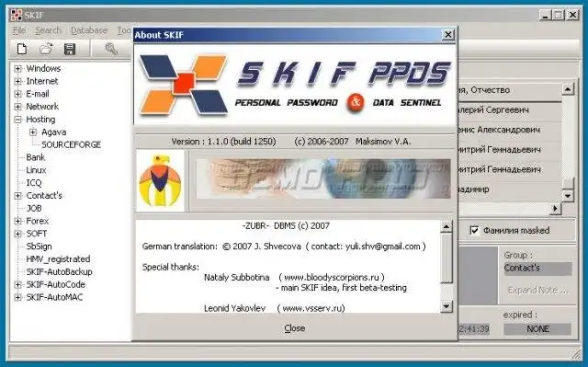
Task: Select row ending Александрович in contacts list
Action: point(509,130)
